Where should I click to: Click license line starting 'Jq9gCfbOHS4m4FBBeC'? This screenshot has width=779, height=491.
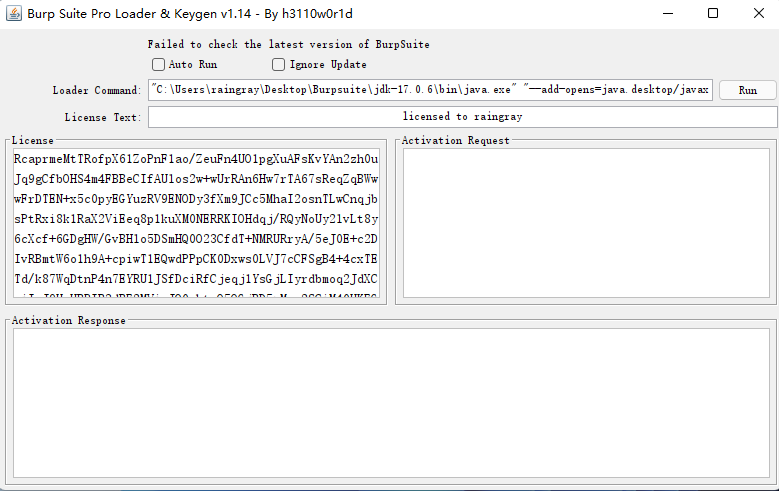tap(196, 179)
